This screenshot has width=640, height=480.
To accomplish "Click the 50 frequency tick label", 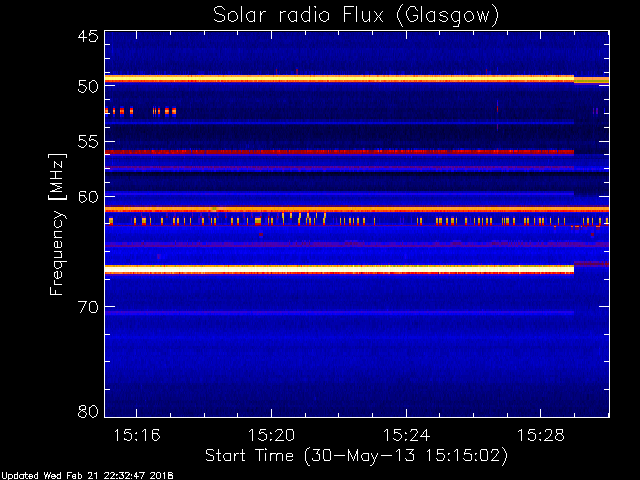I will (88, 86).
